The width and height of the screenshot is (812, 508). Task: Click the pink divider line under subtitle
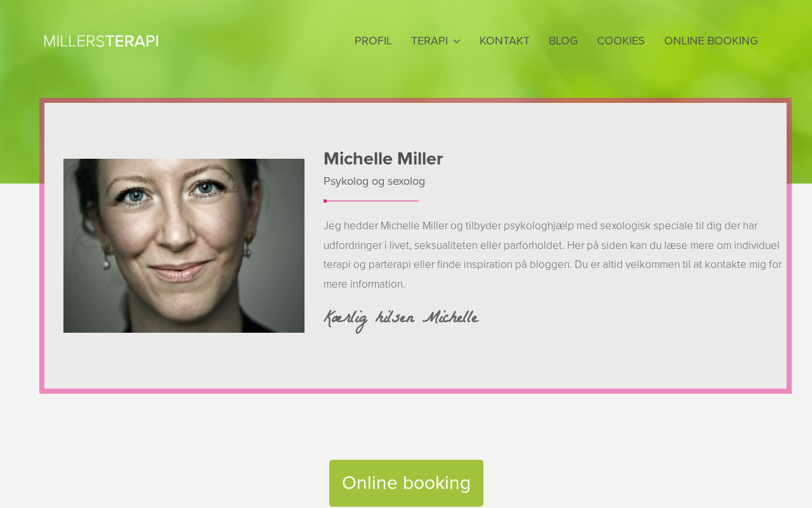[371, 201]
